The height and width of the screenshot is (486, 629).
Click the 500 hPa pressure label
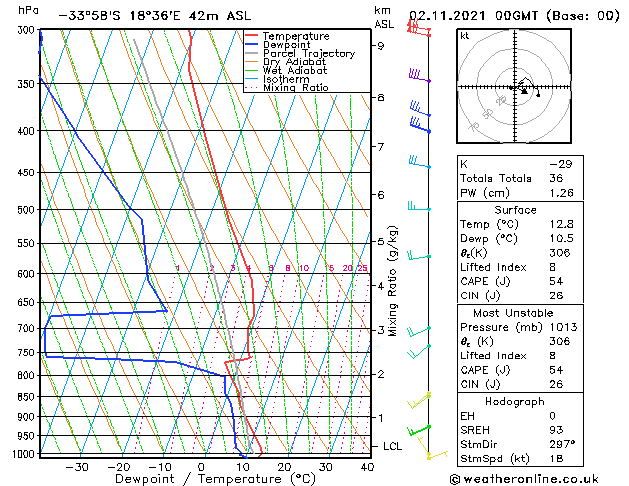click(x=26, y=210)
